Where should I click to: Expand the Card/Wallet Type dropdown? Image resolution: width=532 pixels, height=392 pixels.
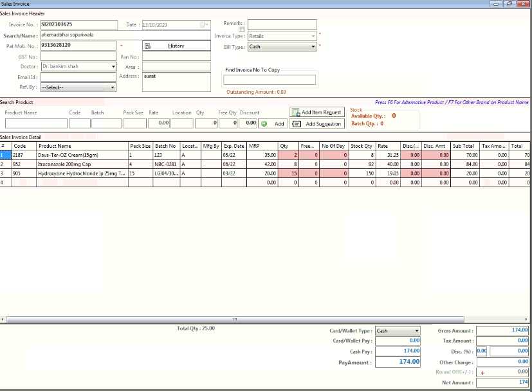[x=416, y=331]
